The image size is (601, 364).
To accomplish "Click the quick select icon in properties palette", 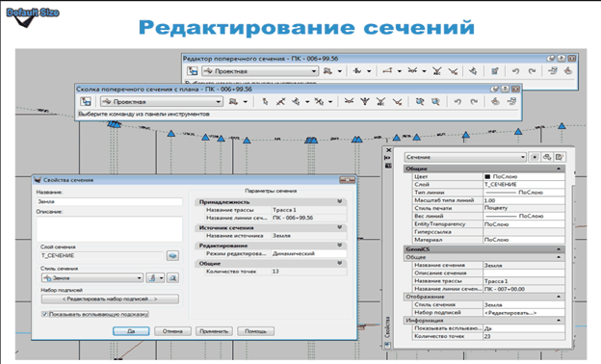I will pos(560,157).
